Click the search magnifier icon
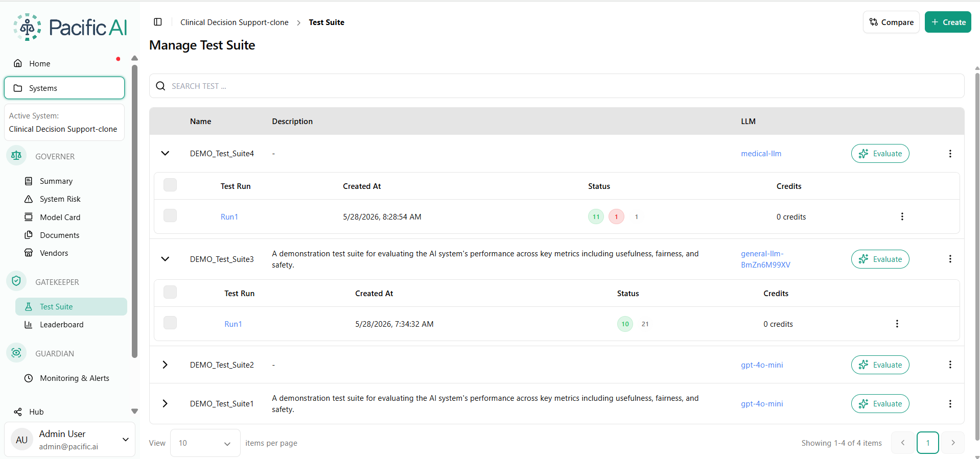Screen dimensions: 980x459 pyautogui.click(x=160, y=86)
